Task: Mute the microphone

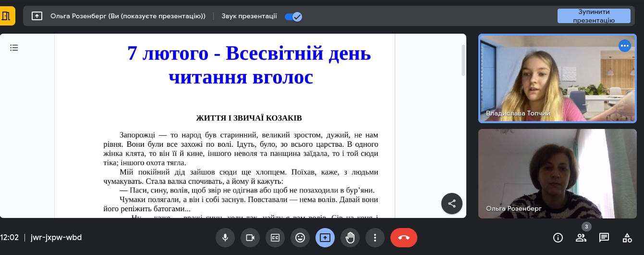Action: point(225,238)
